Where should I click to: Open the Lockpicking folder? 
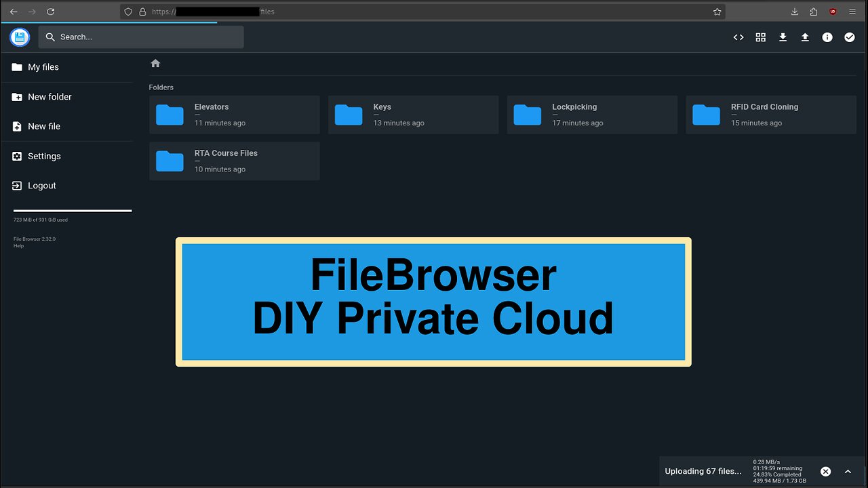pyautogui.click(x=592, y=115)
